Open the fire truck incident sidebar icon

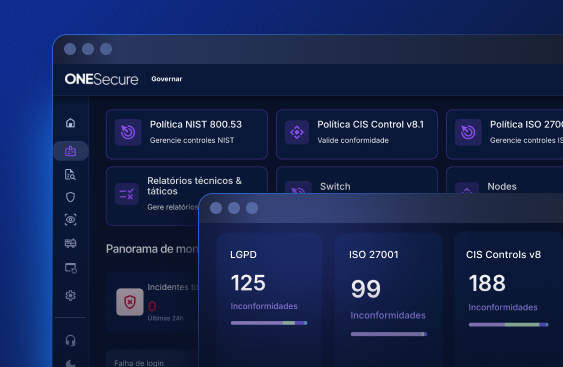click(70, 243)
